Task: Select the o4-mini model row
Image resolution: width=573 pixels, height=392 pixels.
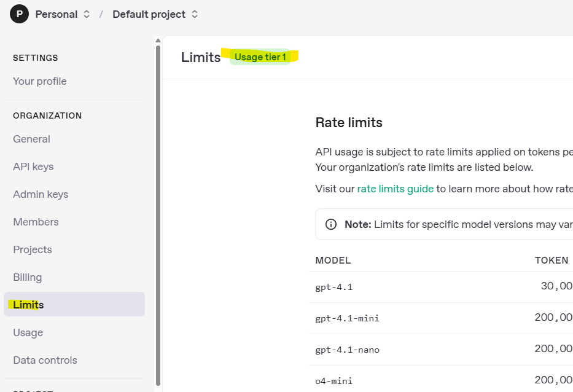Action: pos(441,379)
